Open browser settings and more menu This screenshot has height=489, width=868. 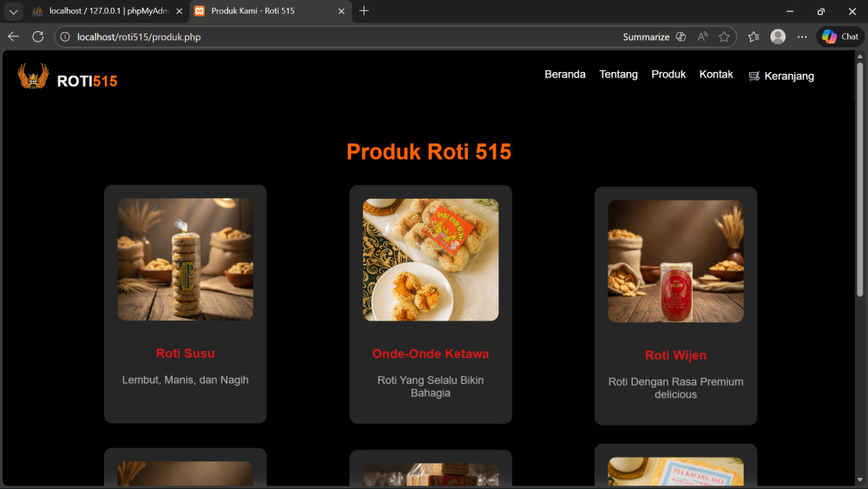pos(802,36)
